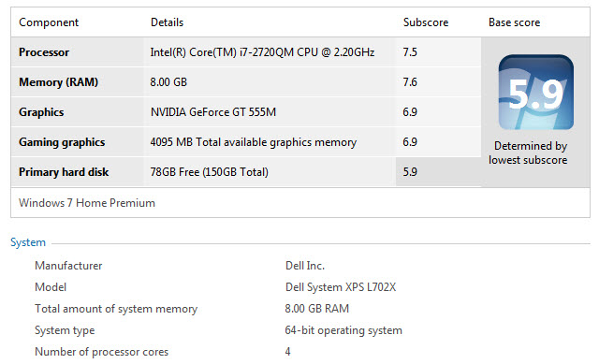Click the 8.00 GB RAM value
Screen dimensions: 599x364
(317, 309)
